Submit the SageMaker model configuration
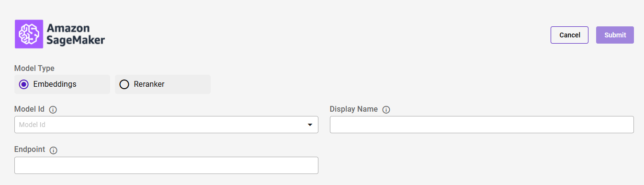644x185 pixels. tap(615, 35)
